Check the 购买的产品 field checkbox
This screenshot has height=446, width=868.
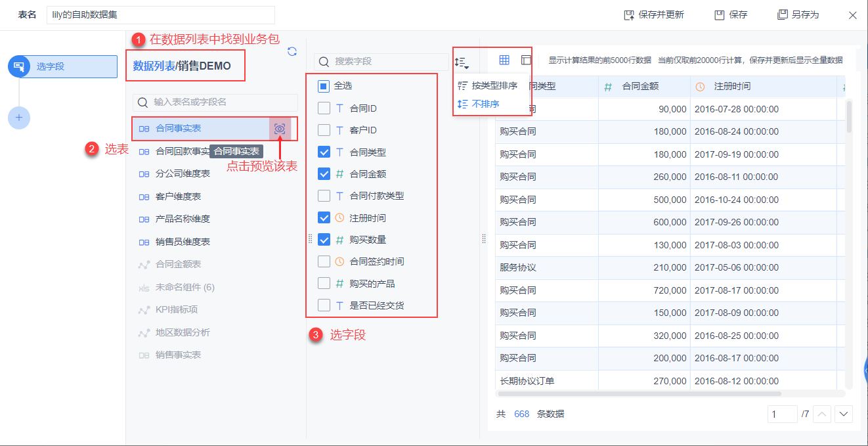pos(324,284)
